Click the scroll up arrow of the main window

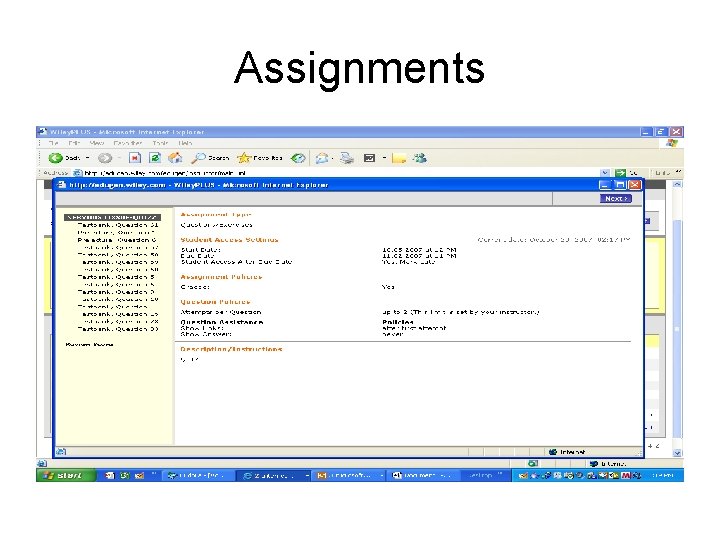(677, 184)
